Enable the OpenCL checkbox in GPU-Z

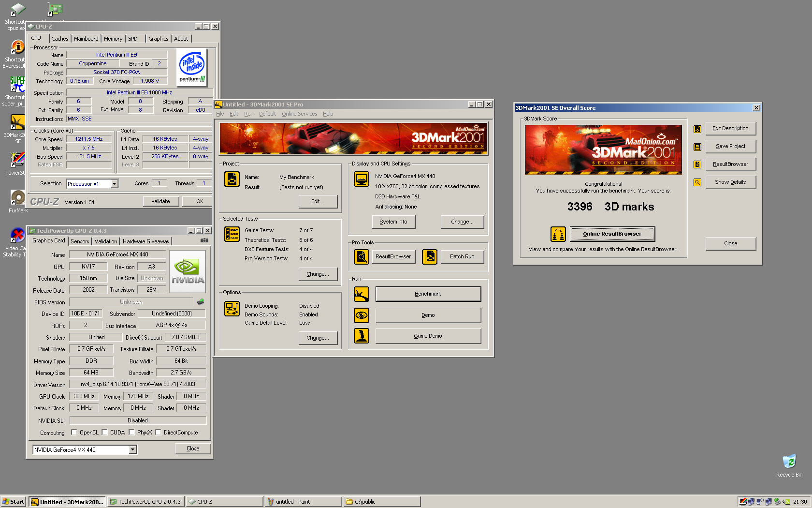tap(74, 433)
